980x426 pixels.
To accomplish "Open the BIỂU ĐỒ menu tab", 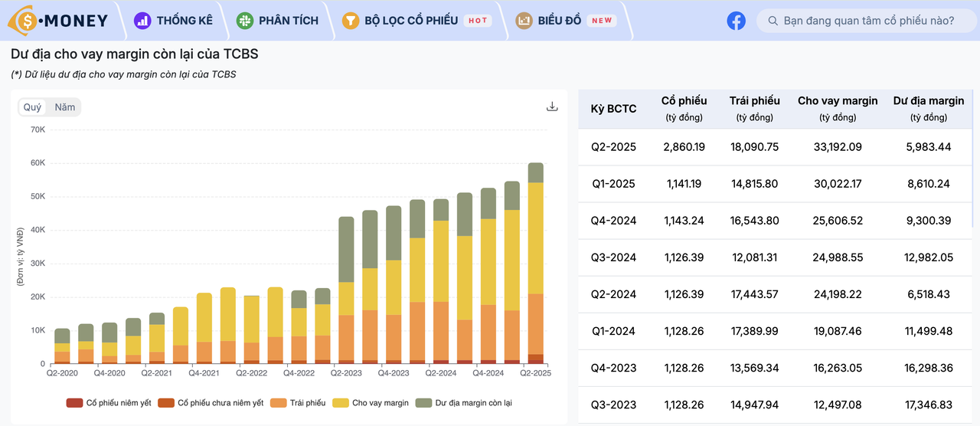I will click(560, 21).
